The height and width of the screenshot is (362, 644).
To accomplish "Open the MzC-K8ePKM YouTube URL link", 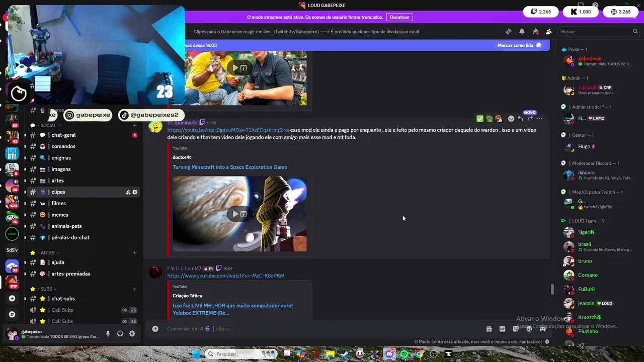I will tap(226, 276).
